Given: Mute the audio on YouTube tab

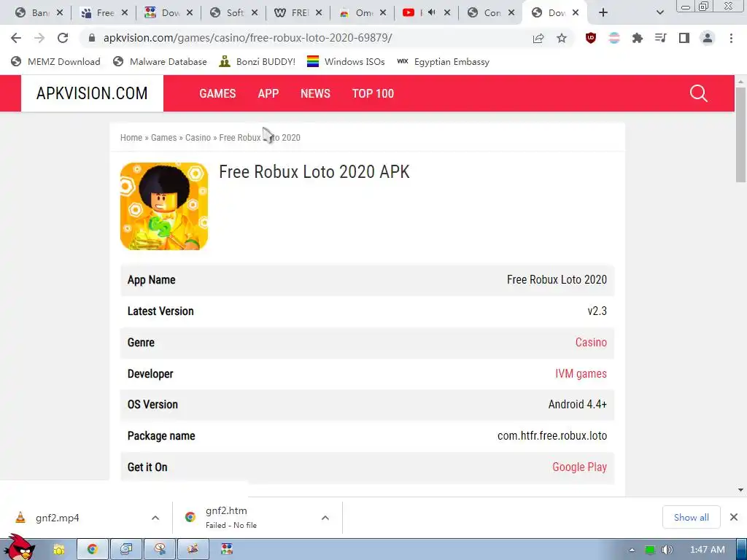Looking at the screenshot, I should point(432,12).
